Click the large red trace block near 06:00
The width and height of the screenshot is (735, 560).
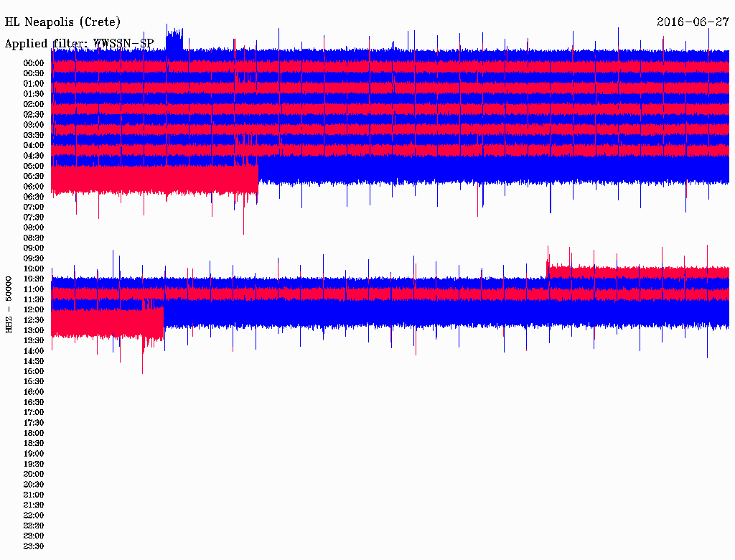(155, 179)
